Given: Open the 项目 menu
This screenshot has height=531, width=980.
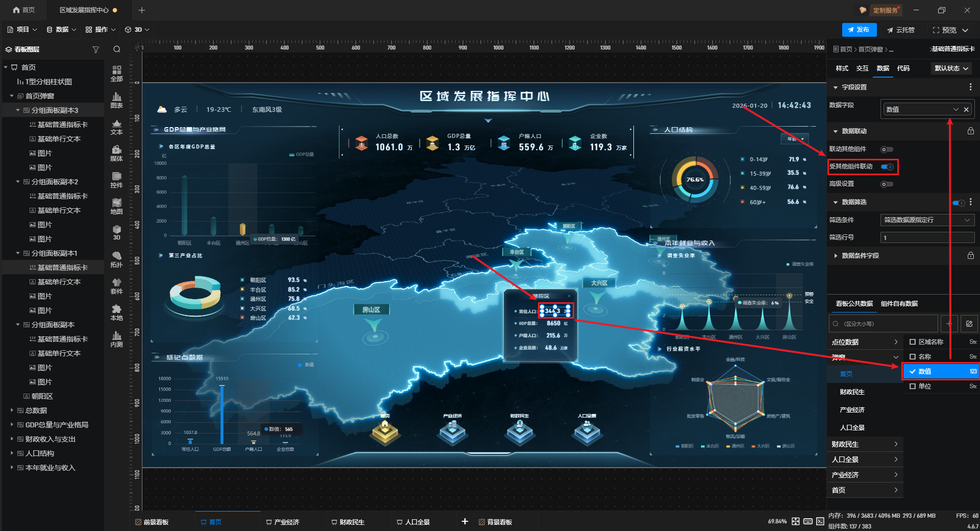Looking at the screenshot, I should tap(22, 30).
